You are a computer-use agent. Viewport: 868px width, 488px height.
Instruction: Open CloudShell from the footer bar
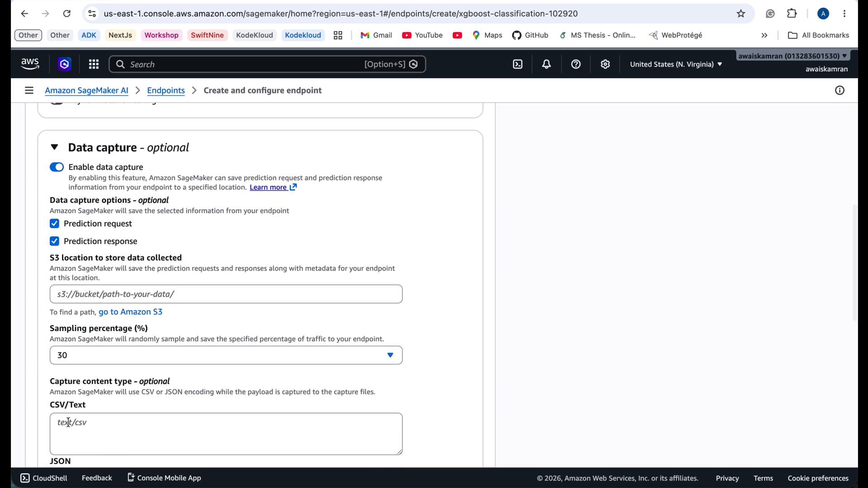click(x=44, y=478)
